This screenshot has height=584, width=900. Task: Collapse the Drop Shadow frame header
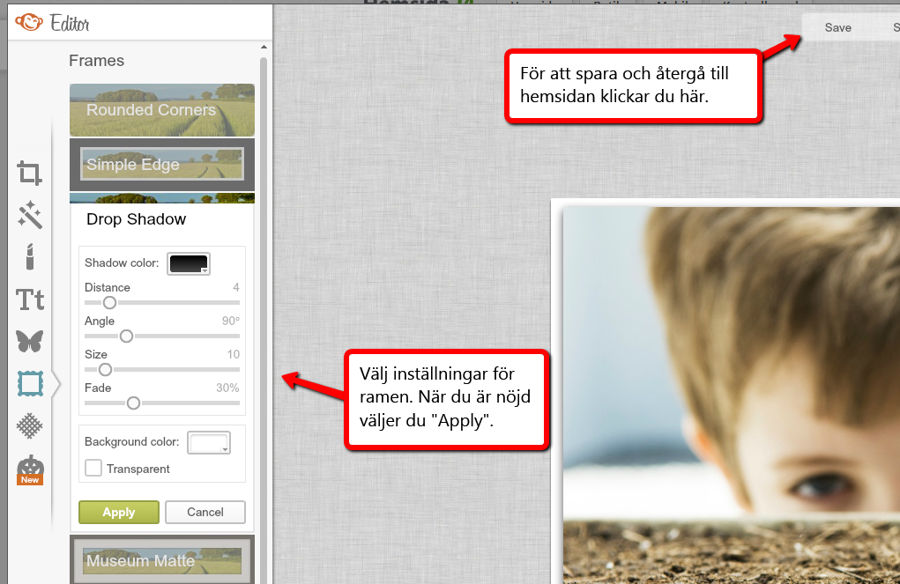136,219
